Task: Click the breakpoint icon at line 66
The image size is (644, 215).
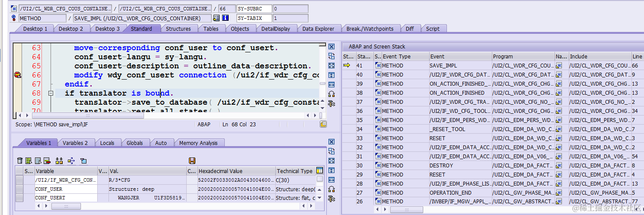Action: coord(18,75)
